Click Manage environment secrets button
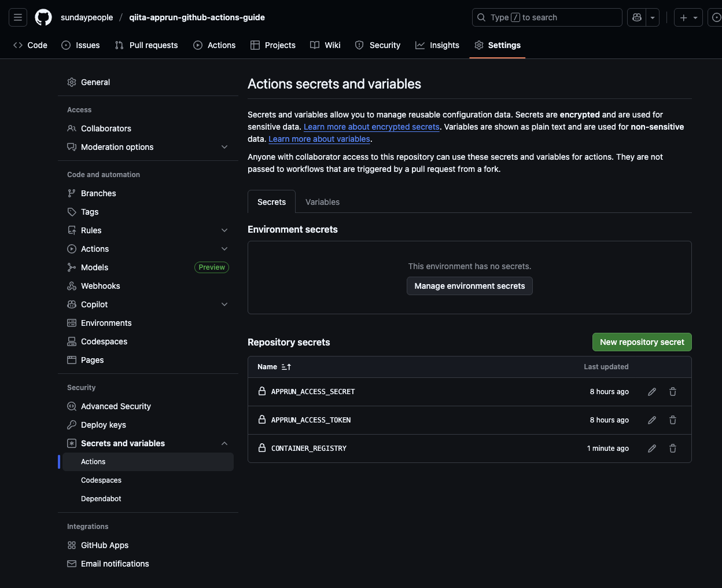This screenshot has width=722, height=588. [469, 286]
